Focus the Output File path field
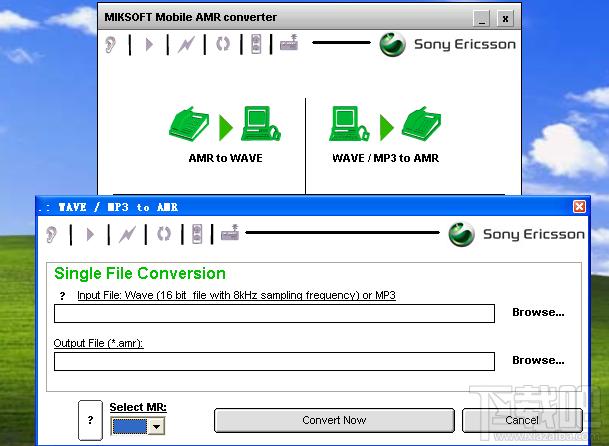The image size is (609, 446). pyautogui.click(x=274, y=362)
